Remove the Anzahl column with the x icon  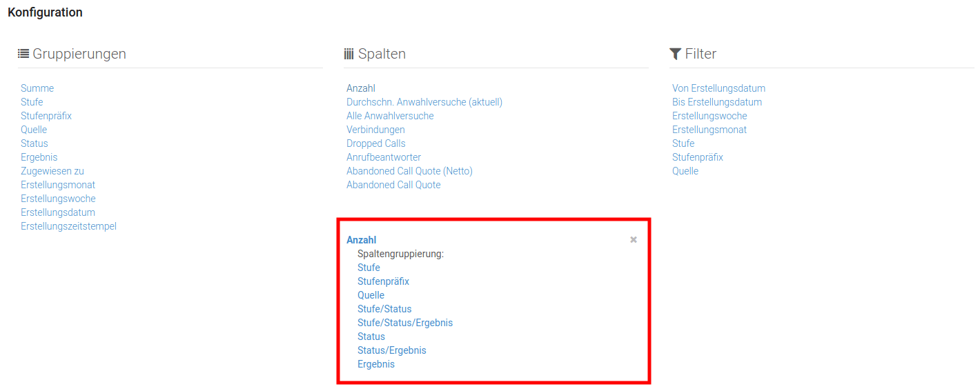[x=634, y=240]
